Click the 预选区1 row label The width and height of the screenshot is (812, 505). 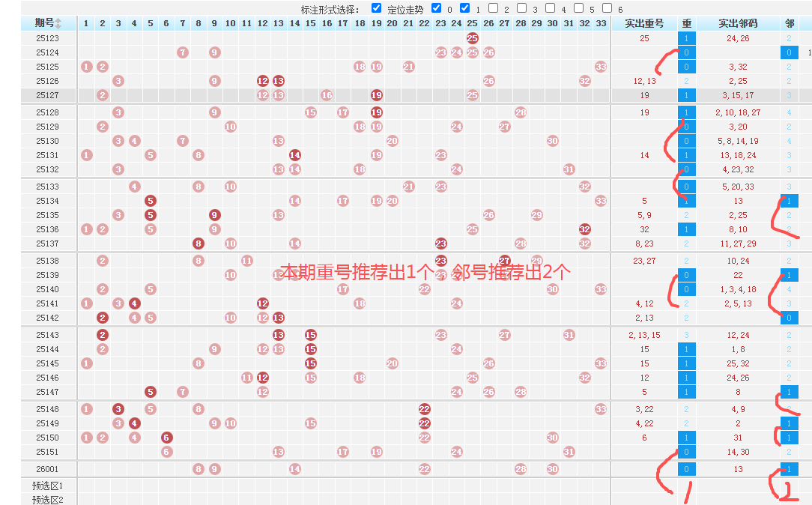tap(48, 486)
